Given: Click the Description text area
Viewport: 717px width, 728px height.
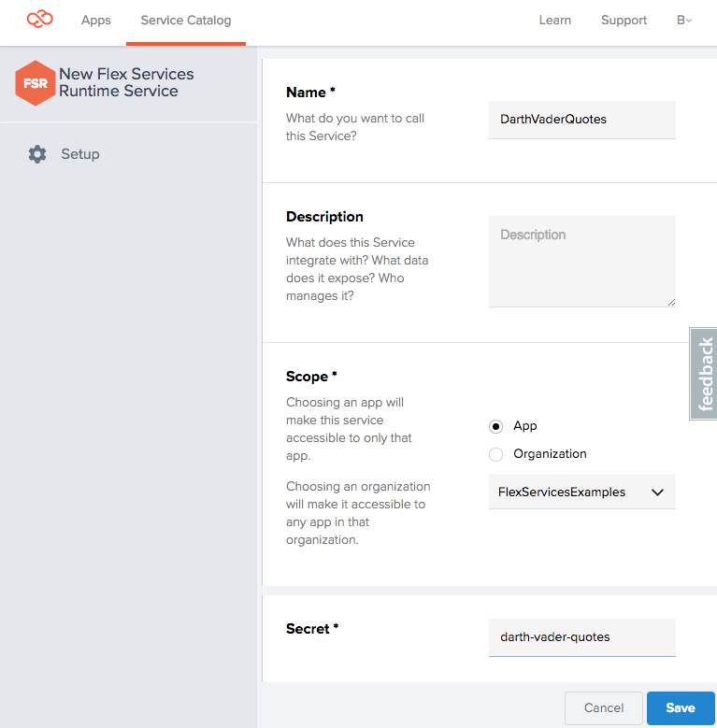Looking at the screenshot, I should tap(581, 262).
